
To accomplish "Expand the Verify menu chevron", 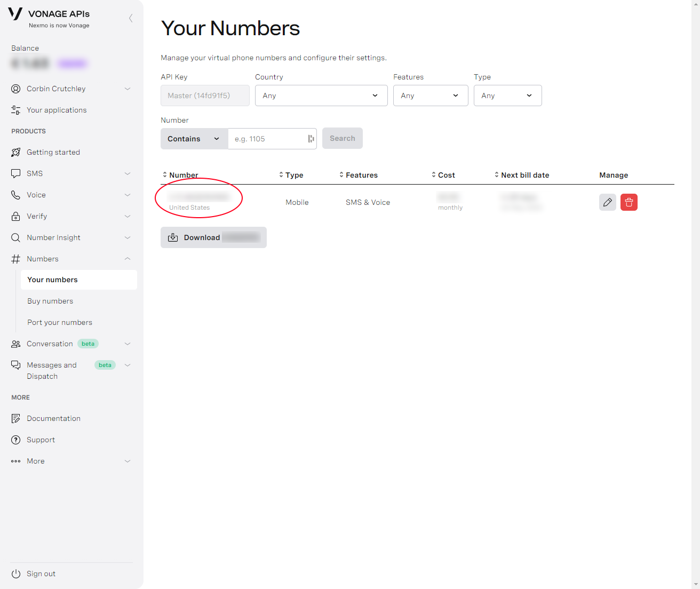I will tap(128, 216).
